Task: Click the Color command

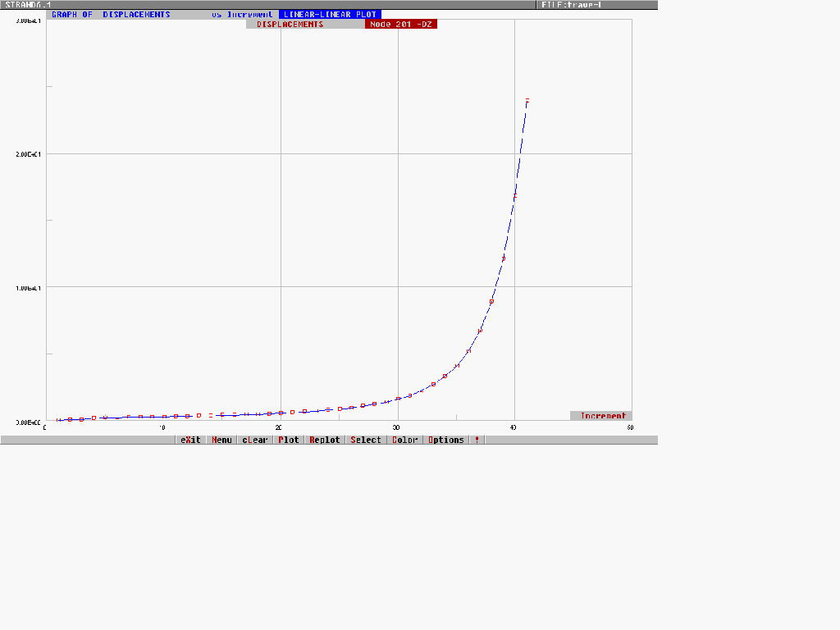Action: (x=404, y=440)
